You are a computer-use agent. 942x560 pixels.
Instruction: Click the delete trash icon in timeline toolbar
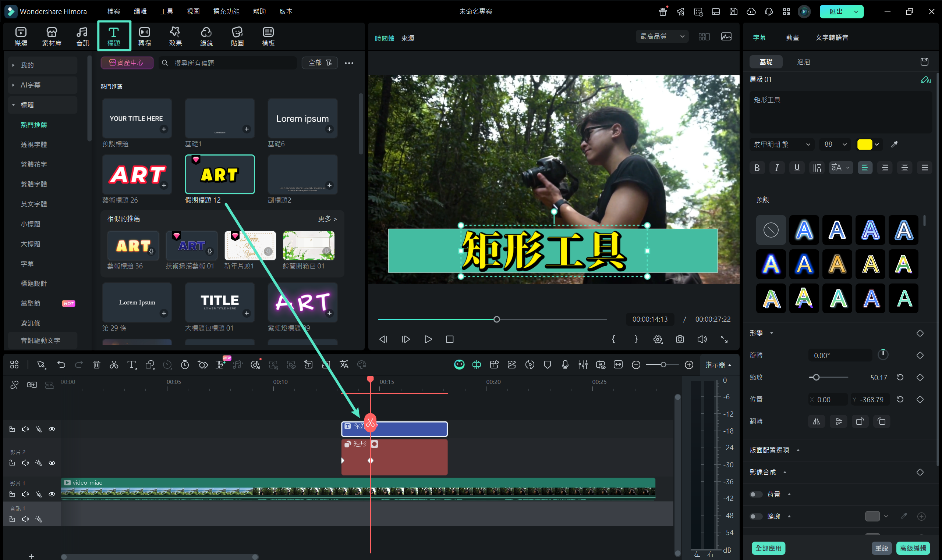(96, 364)
